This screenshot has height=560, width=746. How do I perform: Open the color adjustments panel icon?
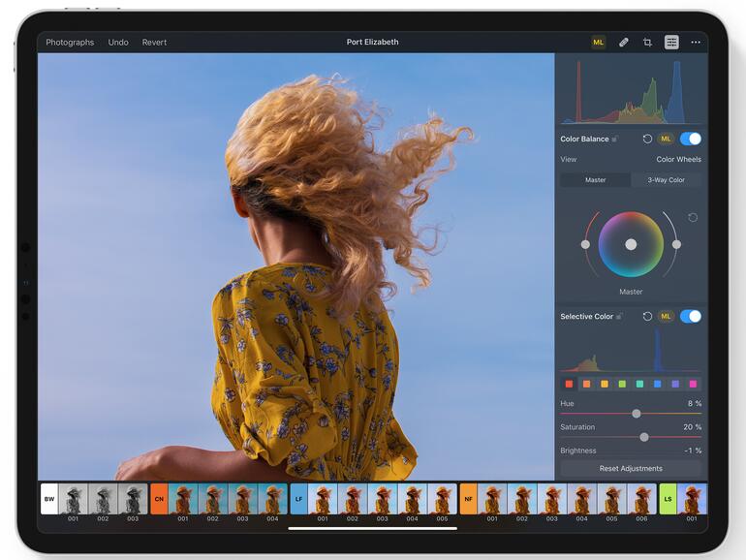pyautogui.click(x=671, y=43)
